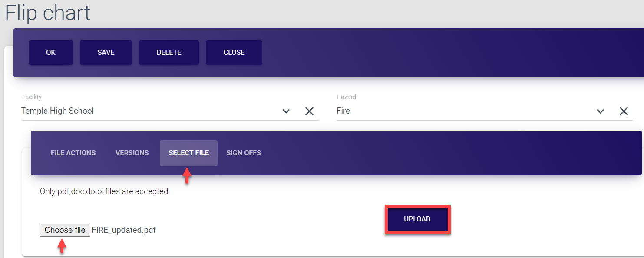Save the flip chart

click(106, 53)
